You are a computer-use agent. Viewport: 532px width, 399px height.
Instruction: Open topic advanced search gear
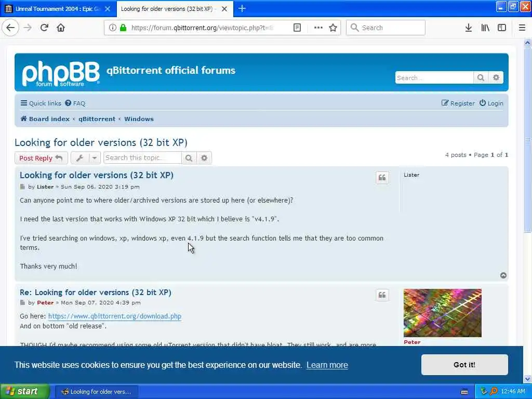click(x=204, y=158)
